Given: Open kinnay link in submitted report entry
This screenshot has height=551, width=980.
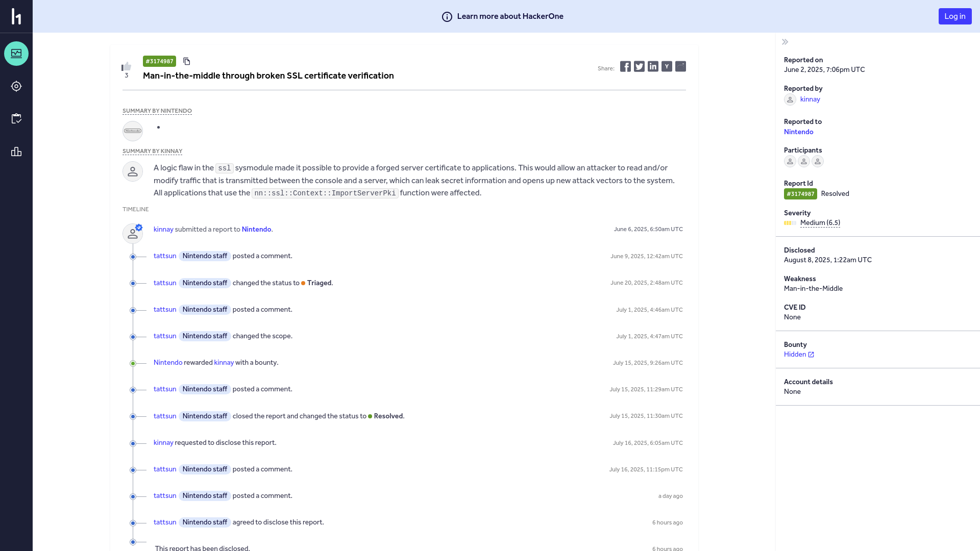Looking at the screenshot, I should point(163,229).
